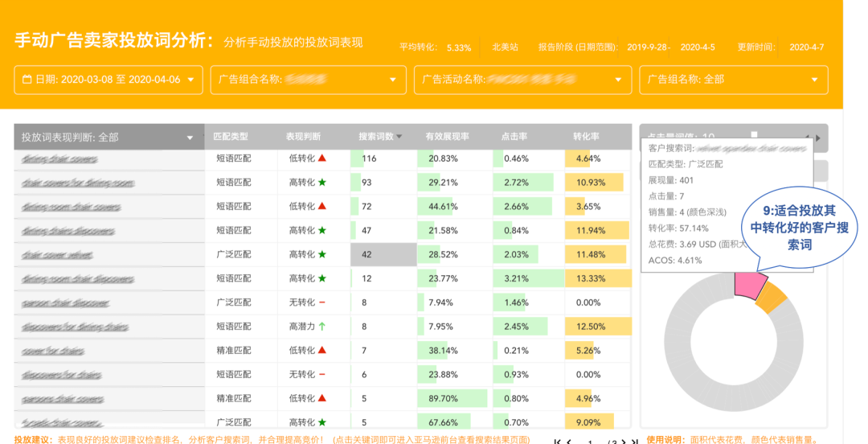Open the keyword link in the 116 searches row
The height and width of the screenshot is (444, 868).
59,159
